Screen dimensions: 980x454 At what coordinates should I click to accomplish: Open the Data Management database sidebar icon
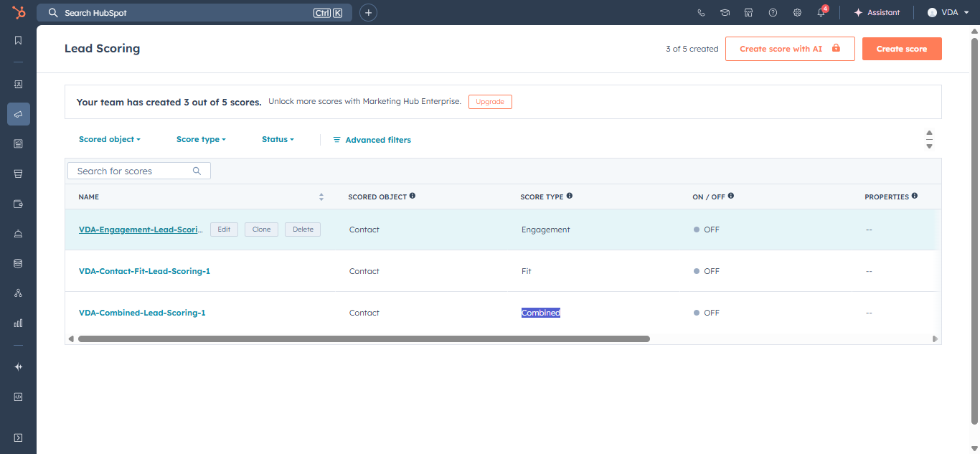pyautogui.click(x=18, y=263)
